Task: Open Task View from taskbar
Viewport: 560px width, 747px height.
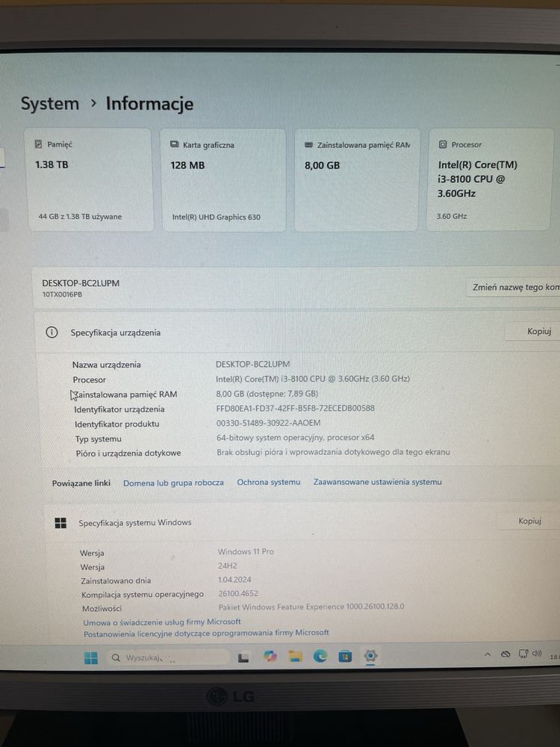Action: pyautogui.click(x=243, y=658)
